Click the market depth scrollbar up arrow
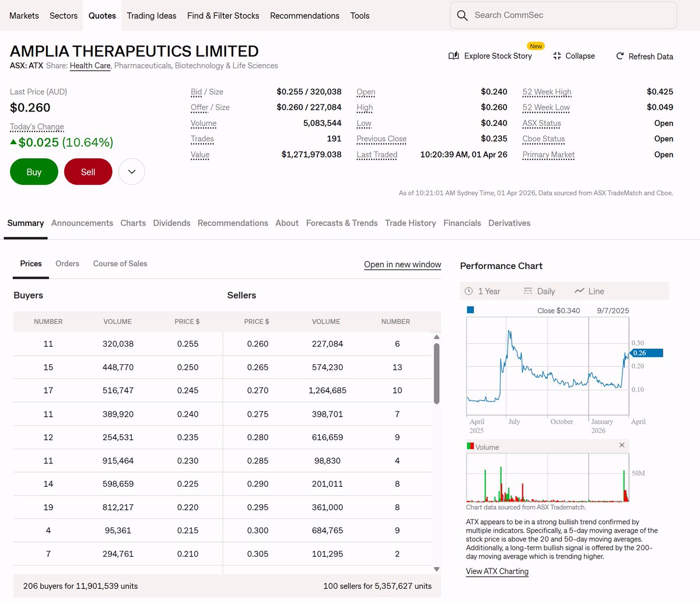Image resolution: width=700 pixels, height=604 pixels. click(436, 337)
